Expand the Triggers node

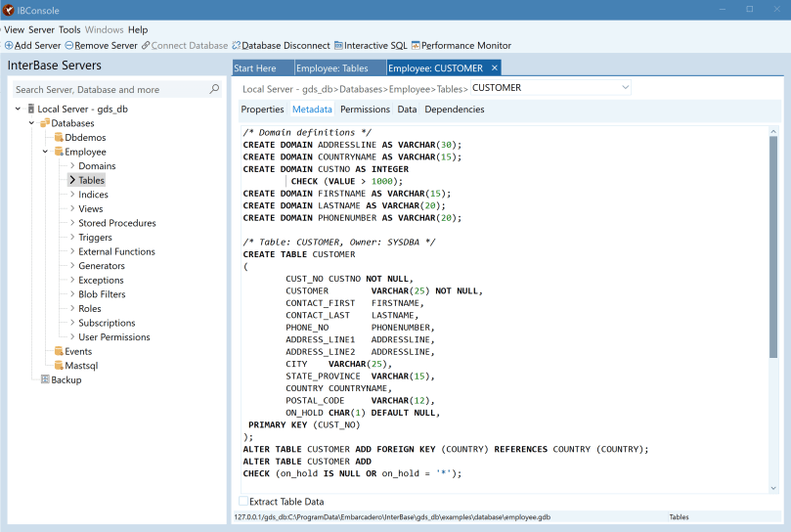click(x=72, y=238)
